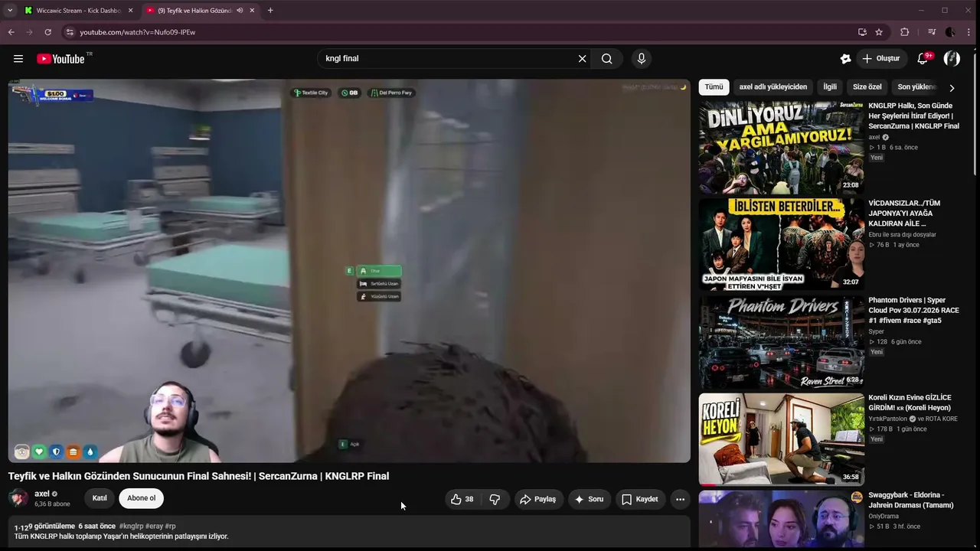Click channel name "Ebru ile sıra dışı dosyalar"
The width and height of the screenshot is (980, 551).
(x=902, y=235)
